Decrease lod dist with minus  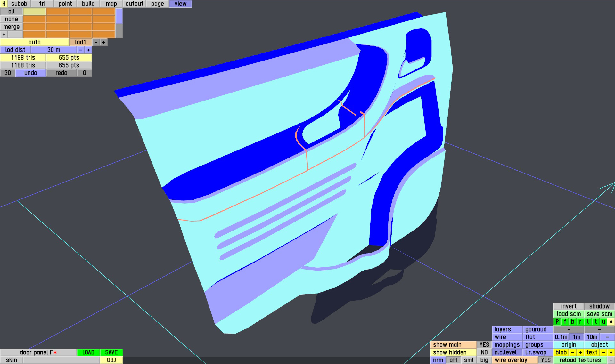81,50
